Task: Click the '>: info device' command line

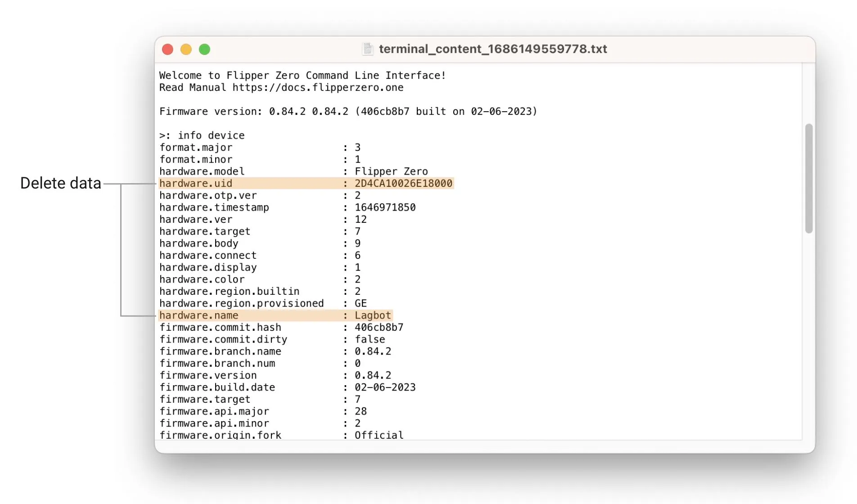Action: tap(202, 135)
